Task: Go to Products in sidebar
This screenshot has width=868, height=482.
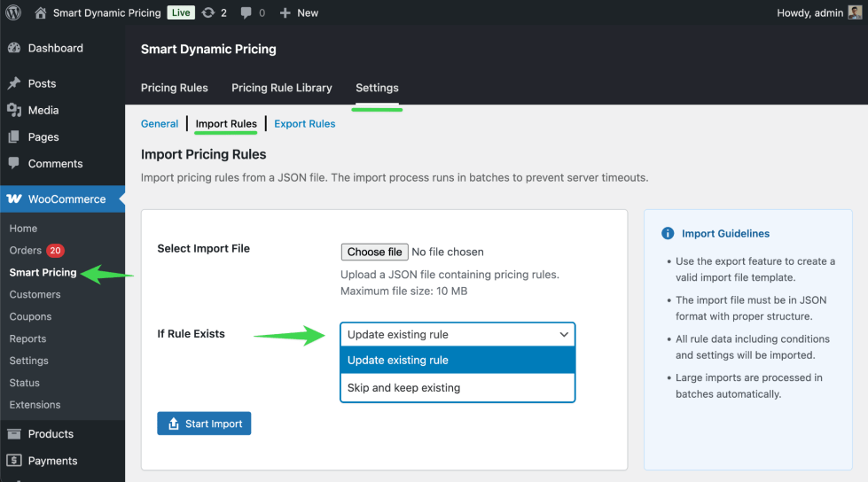Action: click(x=51, y=433)
